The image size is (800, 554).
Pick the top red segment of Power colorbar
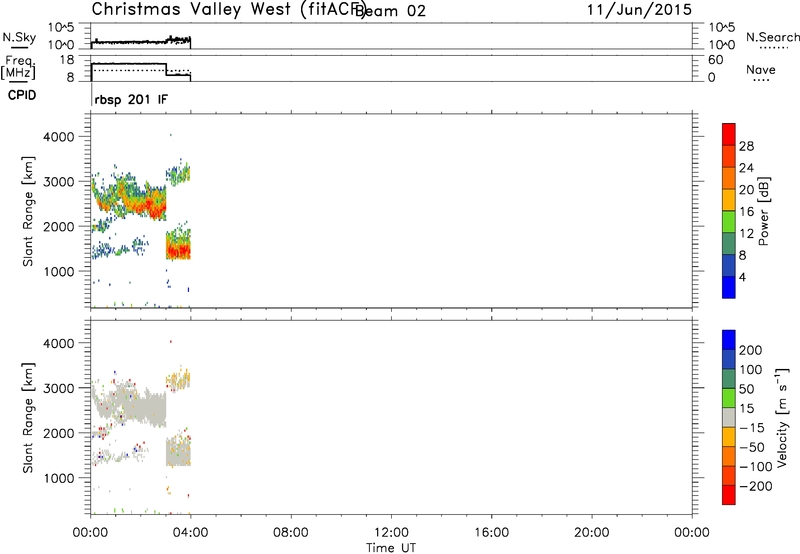(729, 134)
